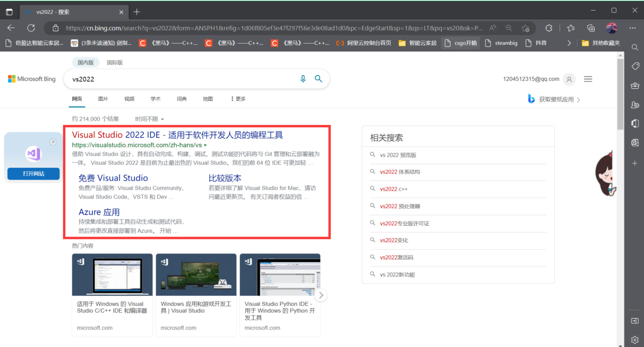Open the Bing hamburger menu
Image resolution: width=644 pixels, height=347 pixels.
[x=588, y=79]
